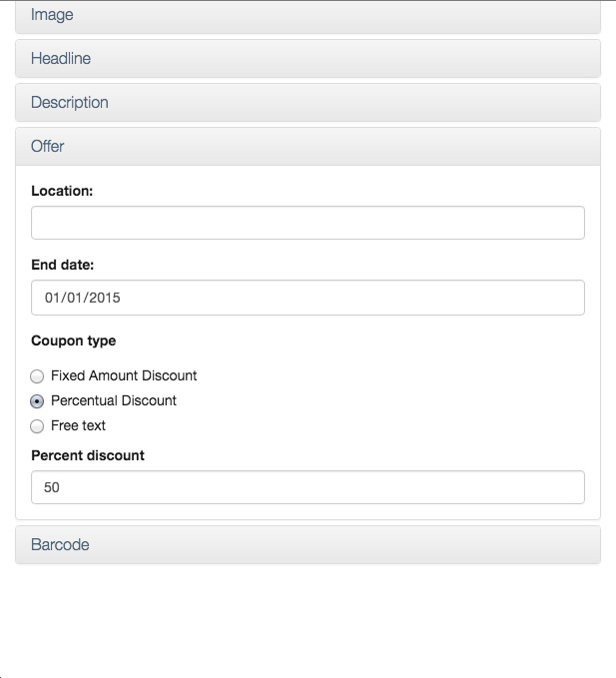Click the 'Coupon type' group heading
Viewport: 616px width, 678px height.
pos(74,340)
